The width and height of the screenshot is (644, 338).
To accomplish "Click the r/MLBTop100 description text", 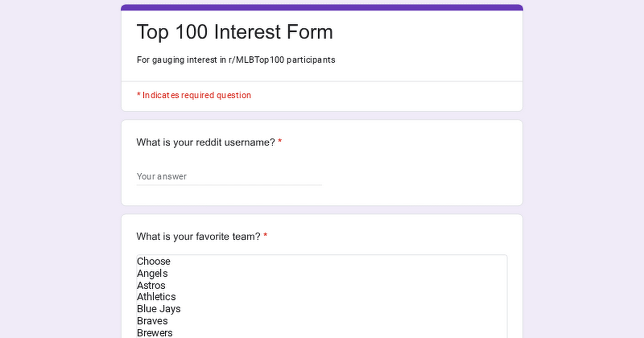I will [236, 60].
